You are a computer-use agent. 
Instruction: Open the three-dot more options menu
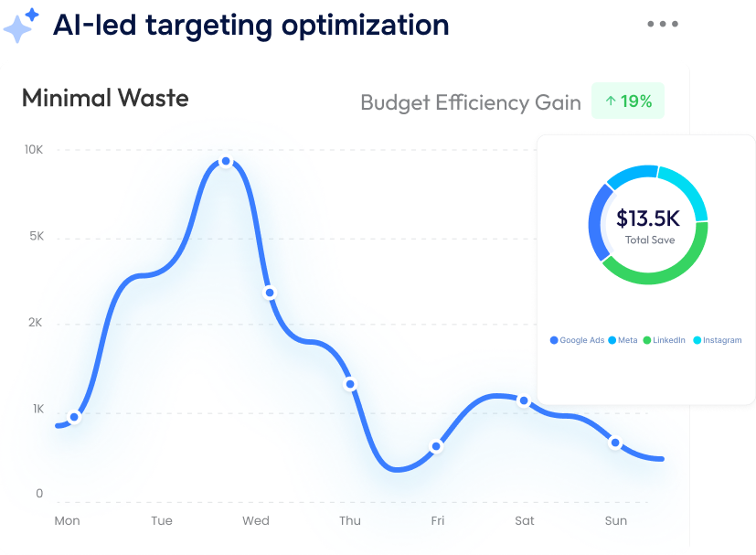tap(662, 24)
